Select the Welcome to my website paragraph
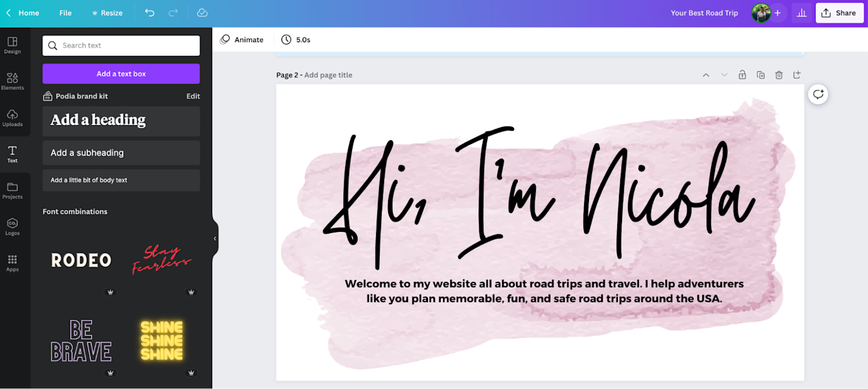Screen dimensions: 868x389 [544, 291]
